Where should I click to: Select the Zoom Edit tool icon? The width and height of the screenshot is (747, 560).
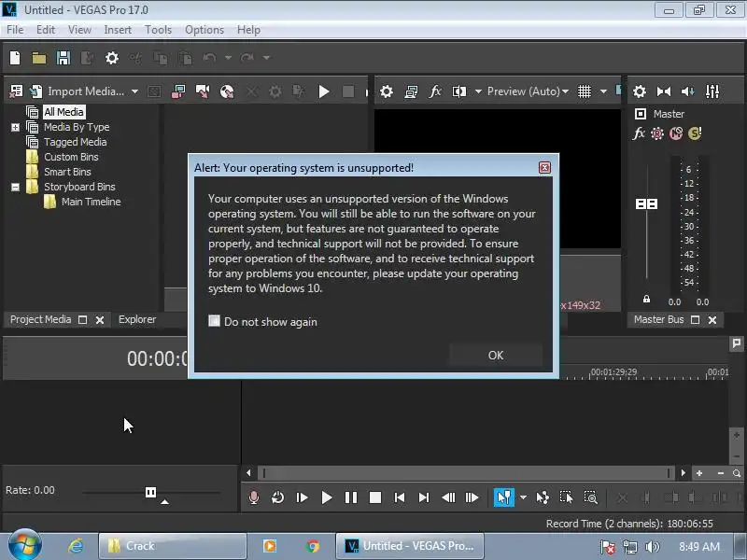coord(591,498)
